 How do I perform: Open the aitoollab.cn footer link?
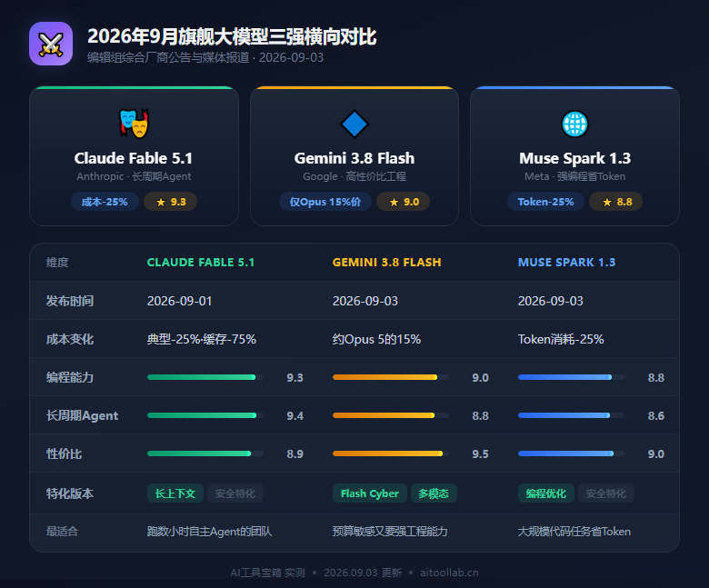pos(449,573)
